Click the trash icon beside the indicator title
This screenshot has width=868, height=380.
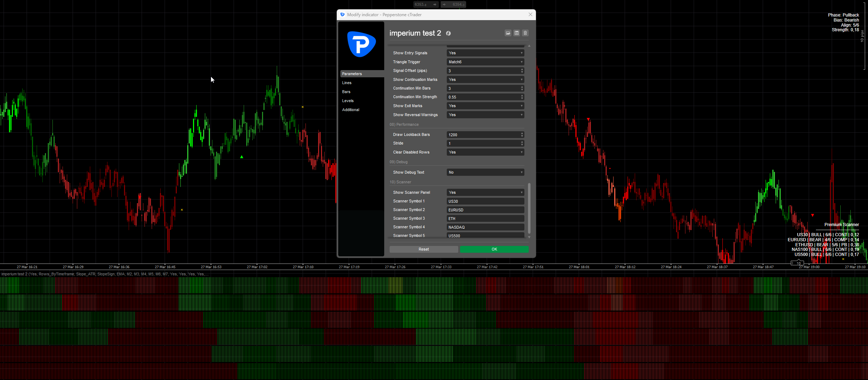[x=525, y=33]
